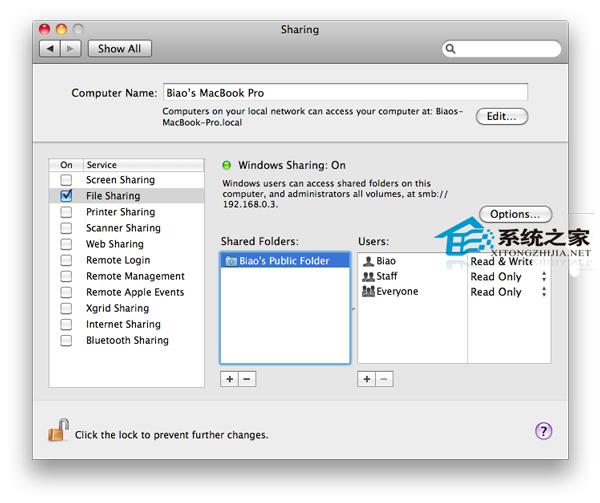Select the Remote Login service label
Image resolution: width=600 pixels, height=503 pixels.
118,260
